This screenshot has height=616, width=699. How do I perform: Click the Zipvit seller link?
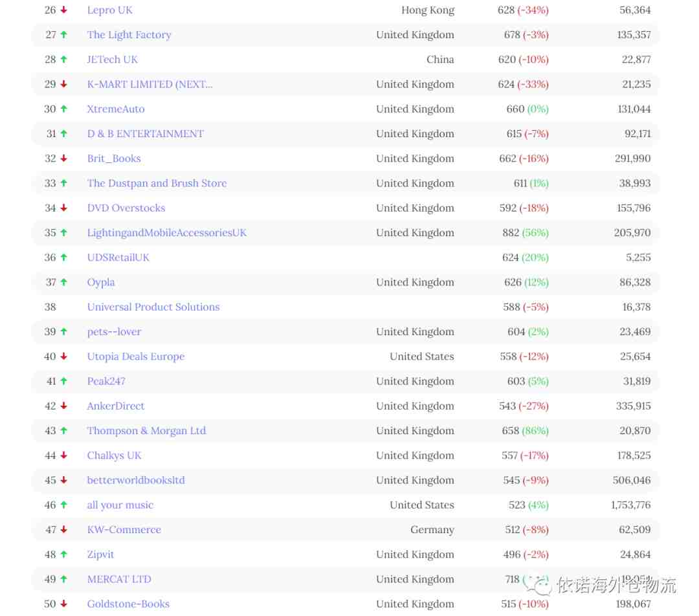[101, 555]
